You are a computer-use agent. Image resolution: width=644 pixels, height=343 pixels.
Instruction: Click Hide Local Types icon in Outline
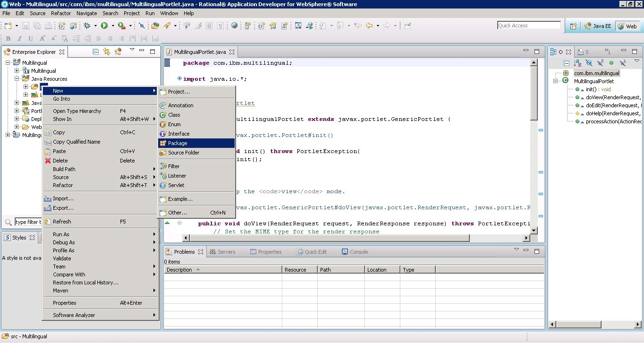coord(623,62)
